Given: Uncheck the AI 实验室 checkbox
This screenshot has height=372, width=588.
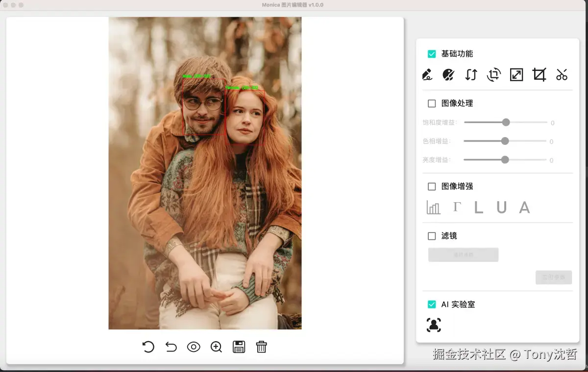Looking at the screenshot, I should pos(432,304).
